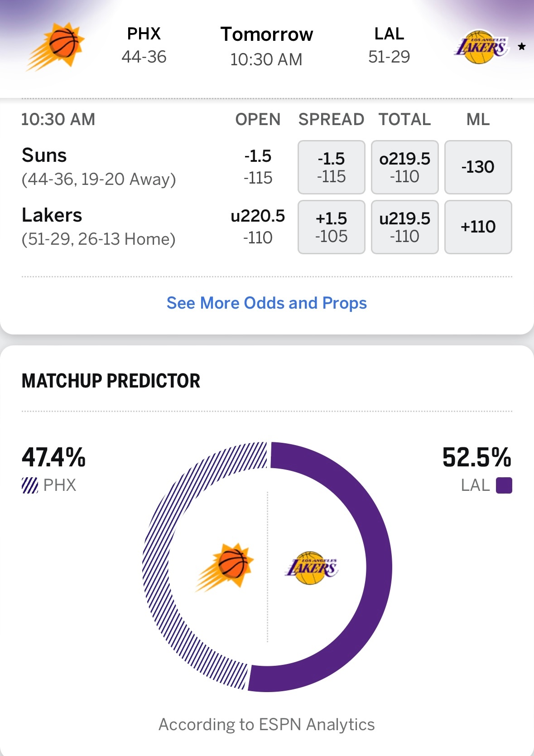Tap the Phoenix Suns logo in header

[57, 46]
